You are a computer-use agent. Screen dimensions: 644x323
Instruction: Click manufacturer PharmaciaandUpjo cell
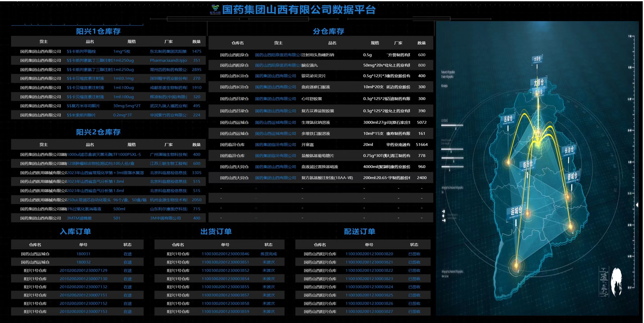point(168,60)
